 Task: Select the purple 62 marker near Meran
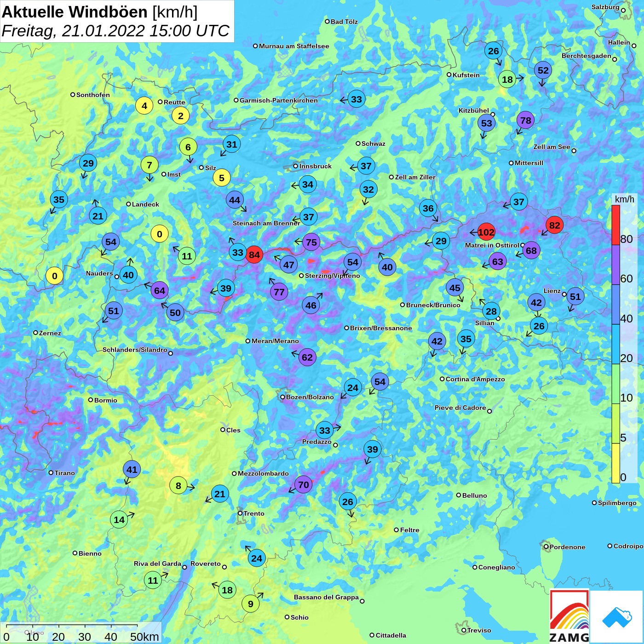(x=307, y=357)
